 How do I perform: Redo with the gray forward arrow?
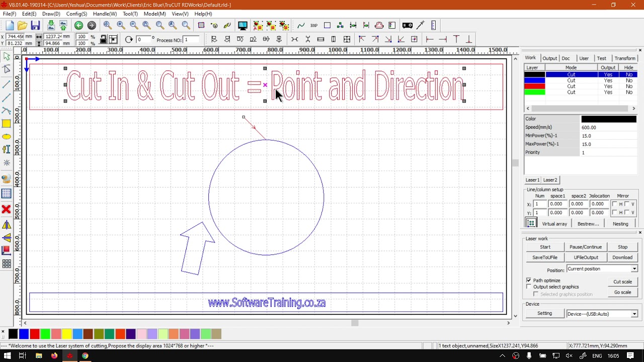pyautogui.click(x=92, y=25)
